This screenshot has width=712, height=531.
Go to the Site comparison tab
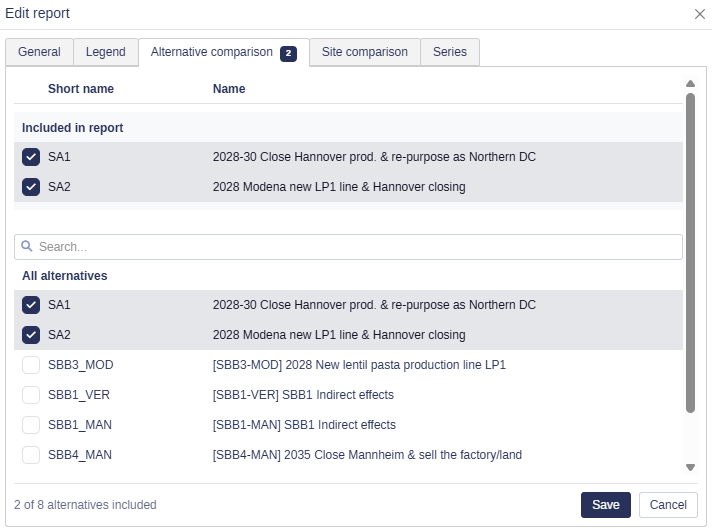pyautogui.click(x=365, y=52)
